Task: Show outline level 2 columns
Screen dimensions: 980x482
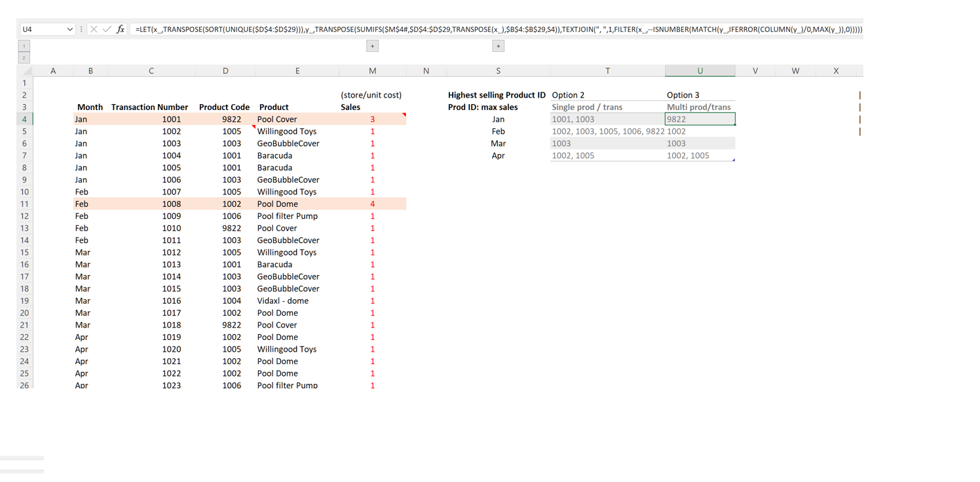Action: (x=24, y=58)
